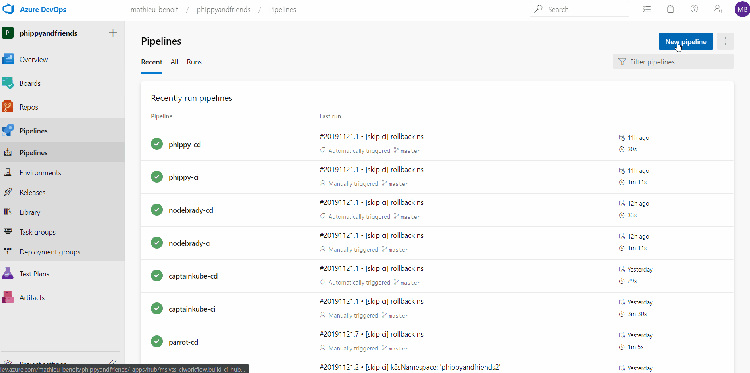The width and height of the screenshot is (750, 373).
Task: Open Boards hub icon in sidebar
Action: 8,83
